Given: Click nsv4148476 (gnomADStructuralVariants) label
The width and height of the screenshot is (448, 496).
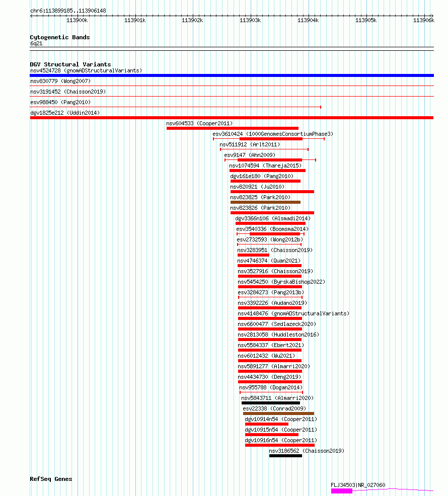Looking at the screenshot, I should tap(293, 314).
